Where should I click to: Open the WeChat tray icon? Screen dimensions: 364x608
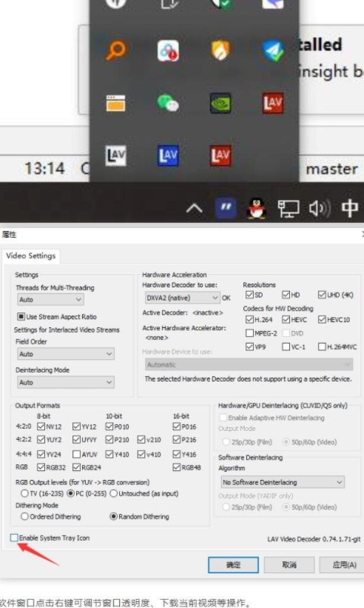coord(168,103)
